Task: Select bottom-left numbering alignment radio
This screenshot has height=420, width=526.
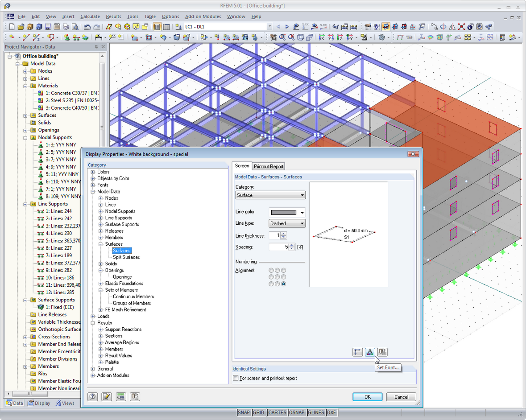Action: (x=271, y=284)
